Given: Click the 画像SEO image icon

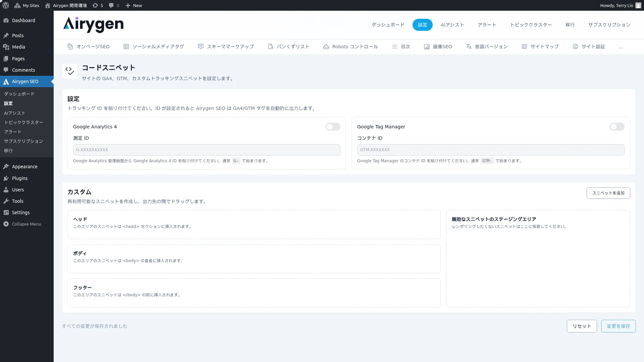Looking at the screenshot, I should point(427,47).
